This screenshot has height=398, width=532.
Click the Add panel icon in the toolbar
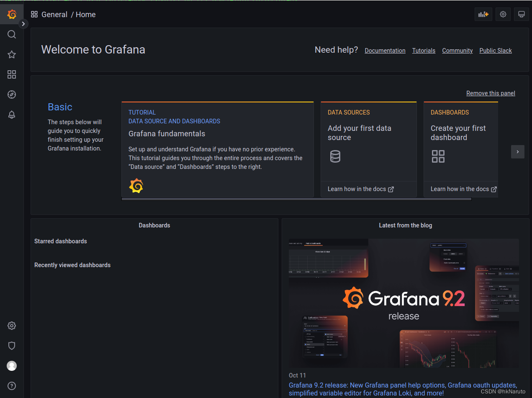click(483, 14)
